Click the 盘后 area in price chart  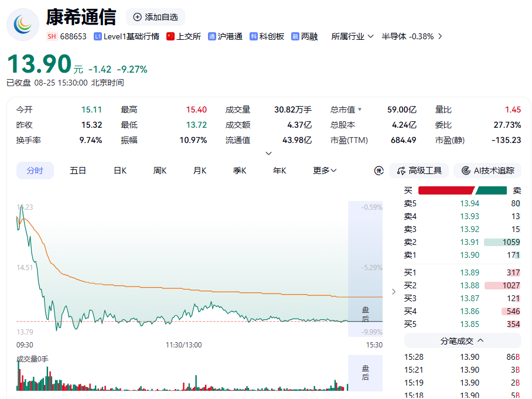366,269
